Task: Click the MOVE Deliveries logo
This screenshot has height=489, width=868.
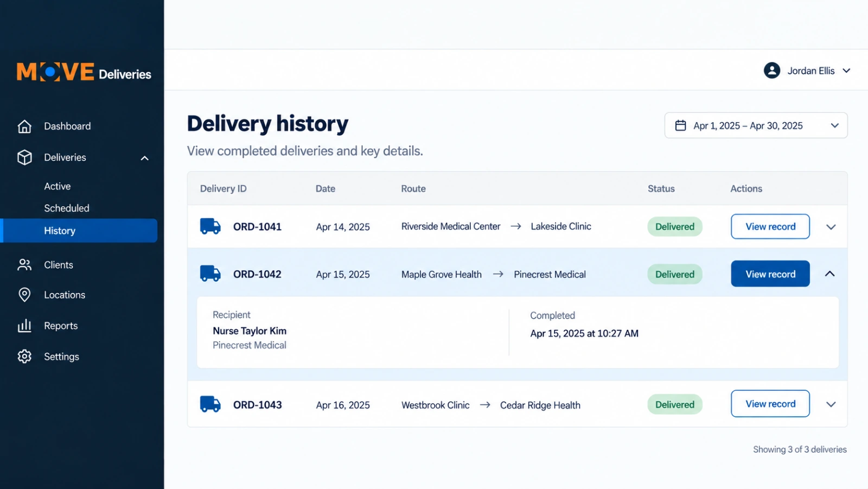Action: point(84,72)
